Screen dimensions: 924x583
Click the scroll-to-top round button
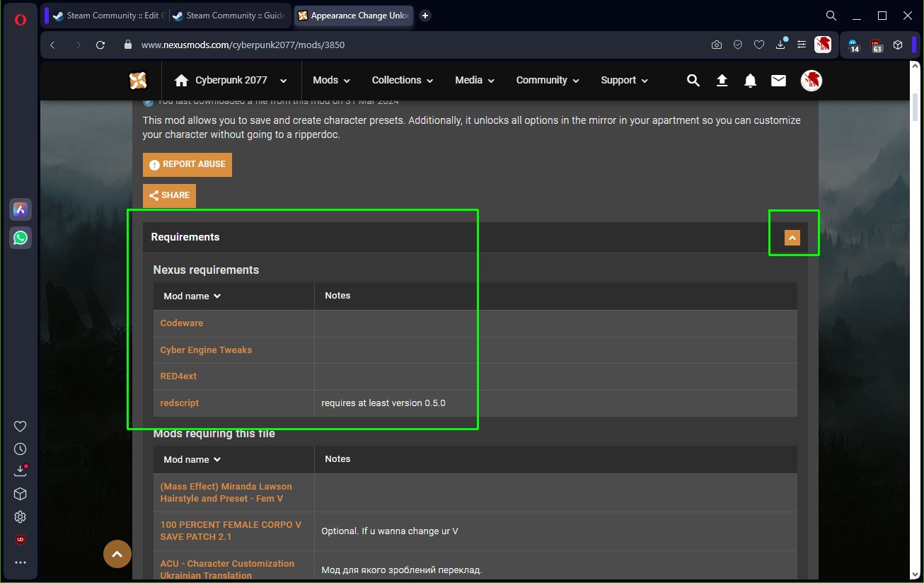pyautogui.click(x=117, y=554)
